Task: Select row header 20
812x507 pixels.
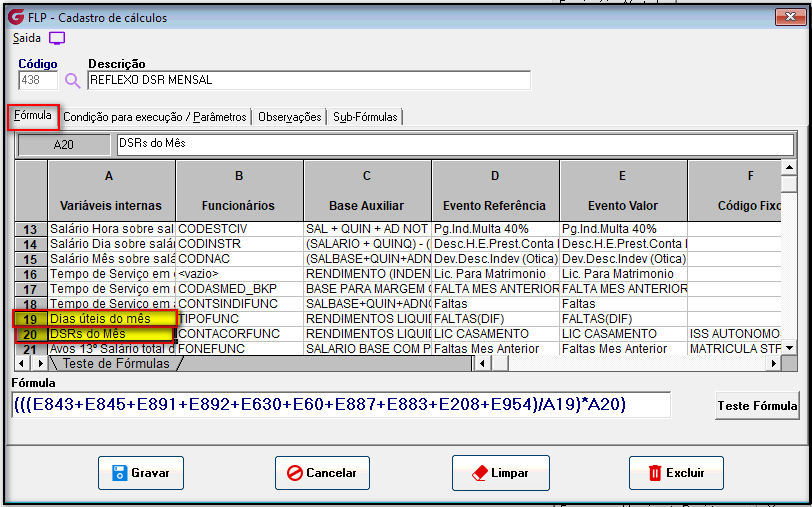Action: [x=31, y=334]
